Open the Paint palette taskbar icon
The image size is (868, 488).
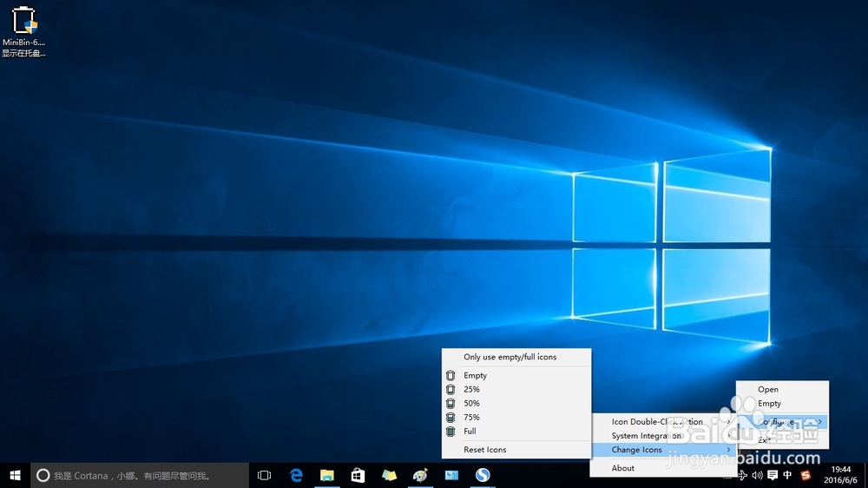pyautogui.click(x=420, y=475)
